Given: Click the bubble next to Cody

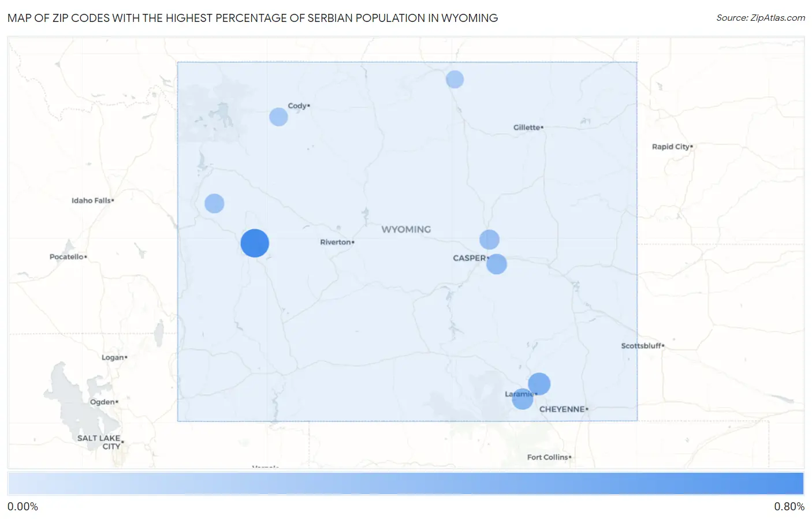Looking at the screenshot, I should [278, 117].
